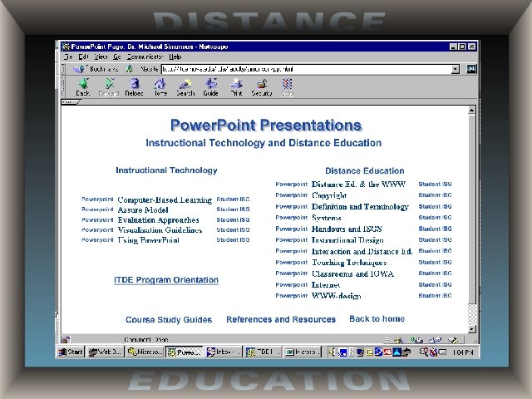This screenshot has width=532, height=399.
Task: Open the File menu
Action: [68, 57]
